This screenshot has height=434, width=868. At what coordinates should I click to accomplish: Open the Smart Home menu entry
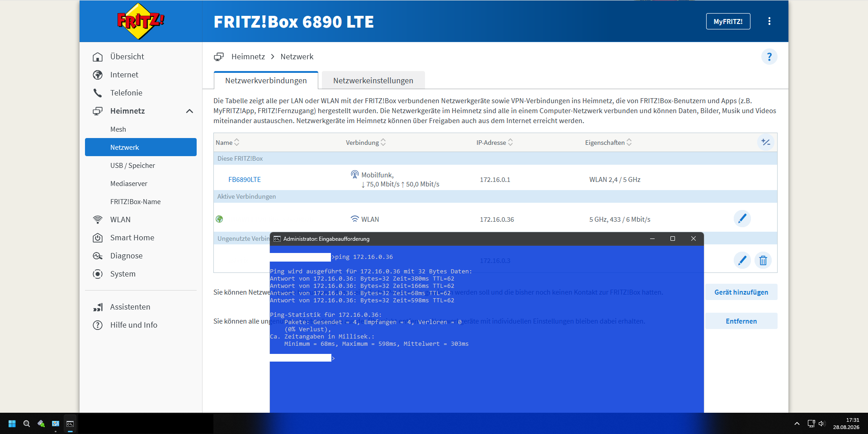coord(132,238)
